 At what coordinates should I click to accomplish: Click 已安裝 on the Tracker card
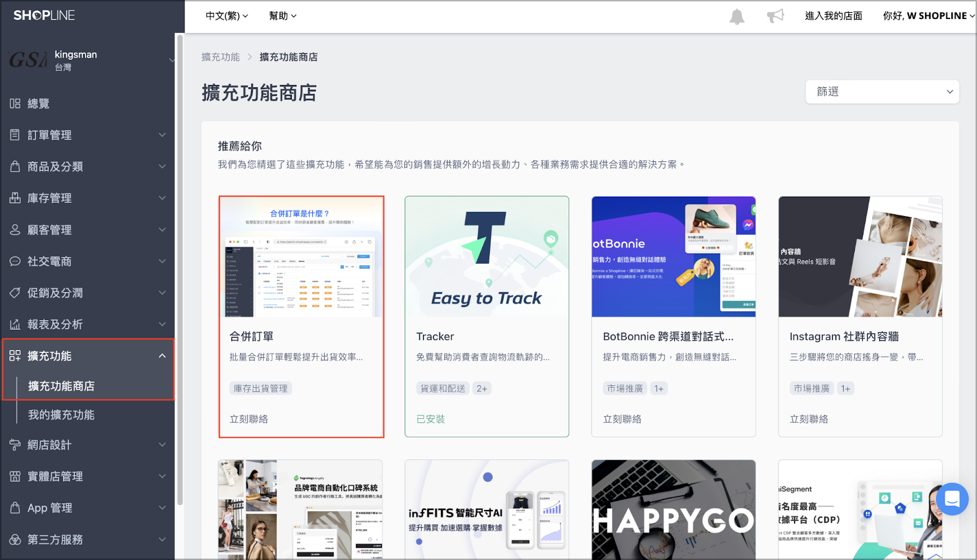point(430,419)
